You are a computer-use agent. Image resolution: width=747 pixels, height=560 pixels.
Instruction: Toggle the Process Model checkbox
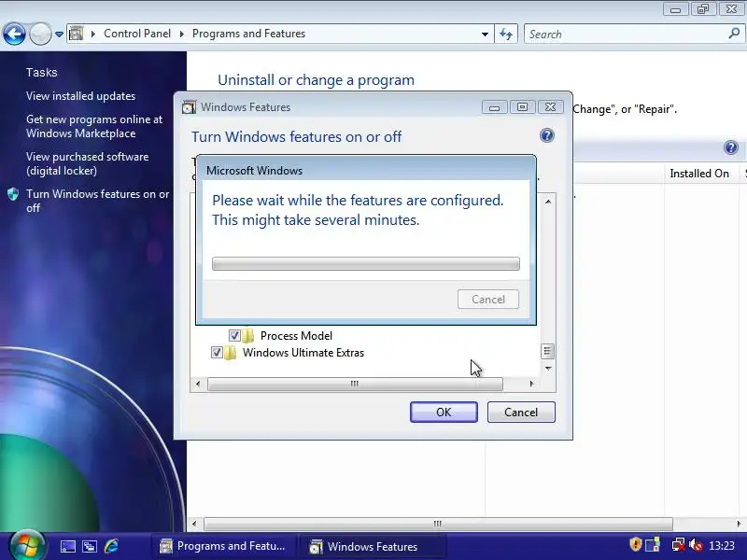[234, 336]
